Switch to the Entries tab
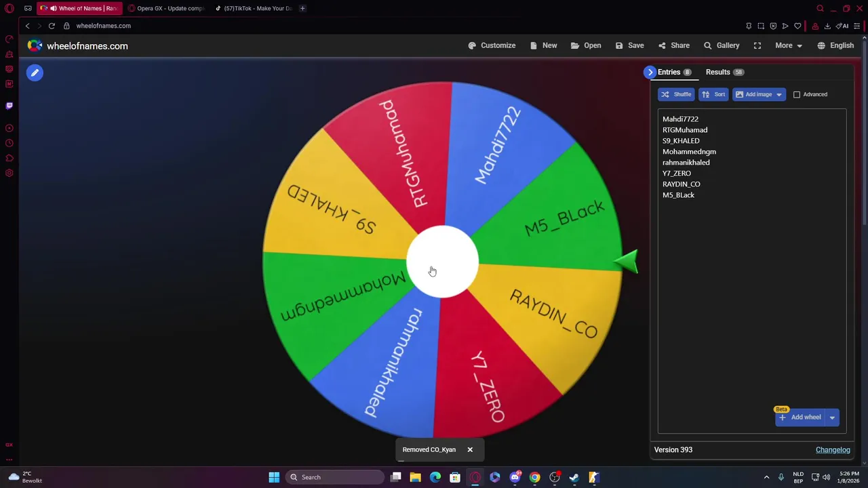This screenshot has width=868, height=488. tap(674, 72)
